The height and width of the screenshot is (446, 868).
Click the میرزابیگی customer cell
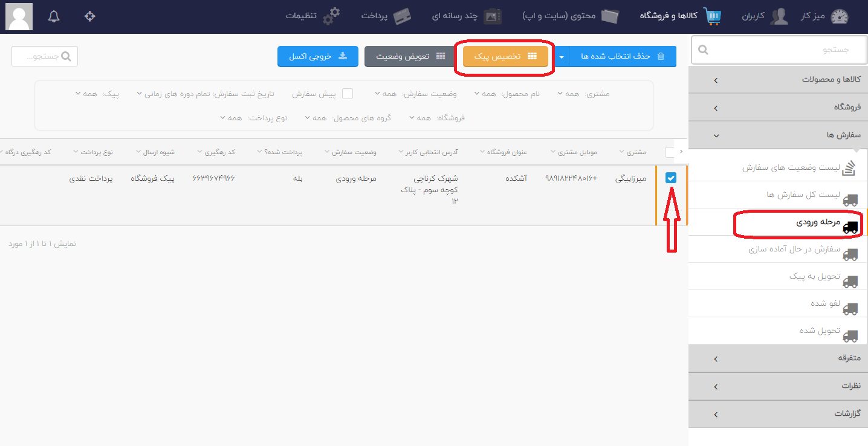[x=631, y=178]
